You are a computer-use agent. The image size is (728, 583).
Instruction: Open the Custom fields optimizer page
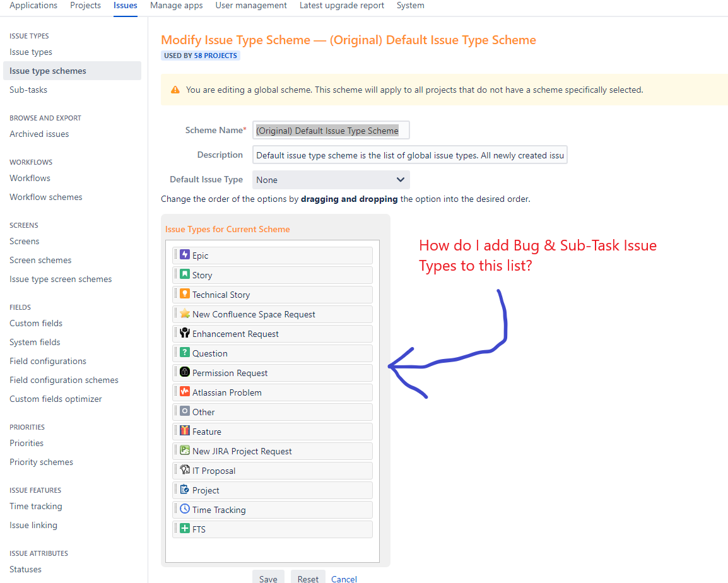[x=55, y=399]
